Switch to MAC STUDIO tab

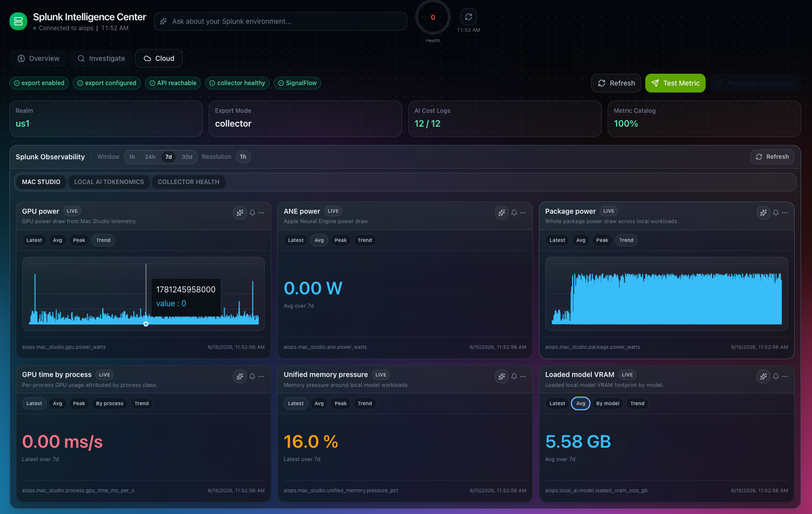click(41, 182)
